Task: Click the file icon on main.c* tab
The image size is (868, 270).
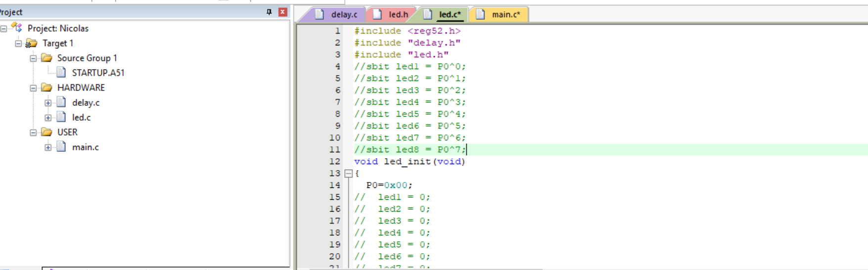Action: [x=480, y=14]
